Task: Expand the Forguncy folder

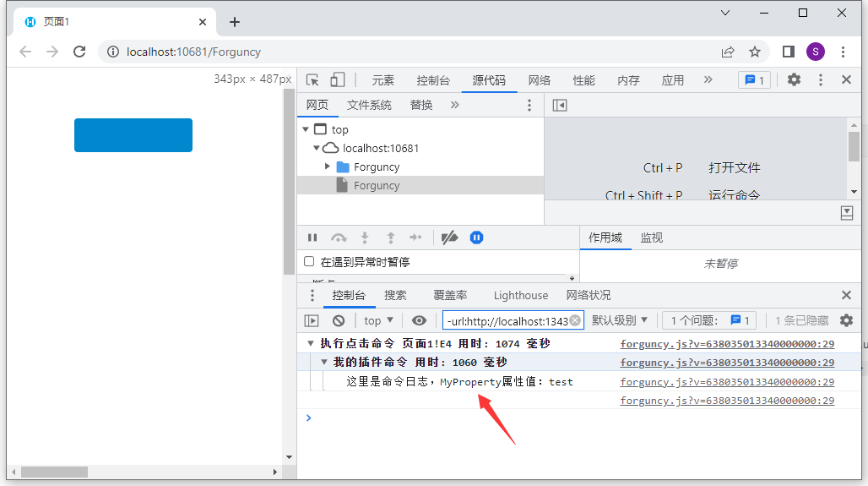Action: [x=327, y=167]
